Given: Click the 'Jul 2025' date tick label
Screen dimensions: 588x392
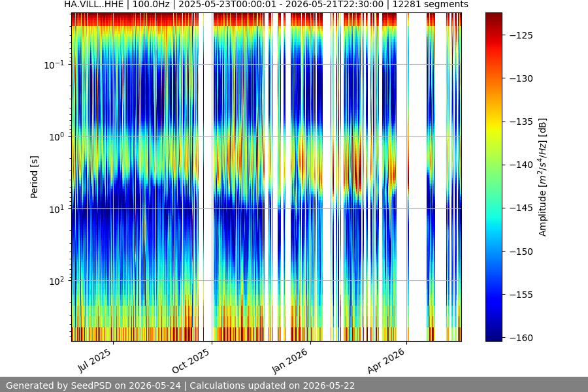Looking at the screenshot, I should (x=95, y=361).
